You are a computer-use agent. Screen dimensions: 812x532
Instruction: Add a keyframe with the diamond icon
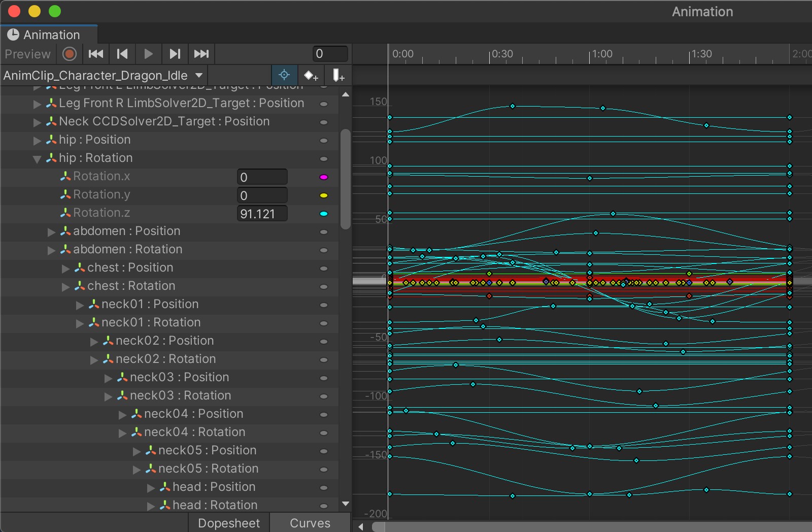coord(311,76)
